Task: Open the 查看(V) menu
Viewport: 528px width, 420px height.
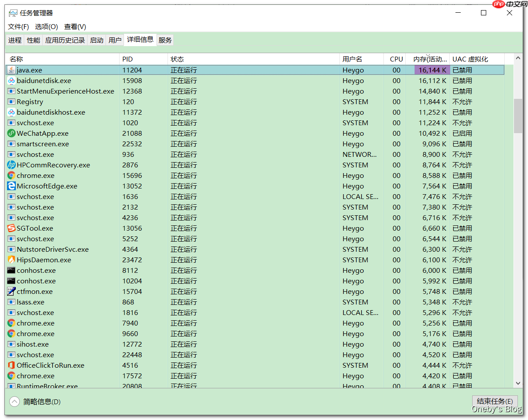Action: point(74,26)
